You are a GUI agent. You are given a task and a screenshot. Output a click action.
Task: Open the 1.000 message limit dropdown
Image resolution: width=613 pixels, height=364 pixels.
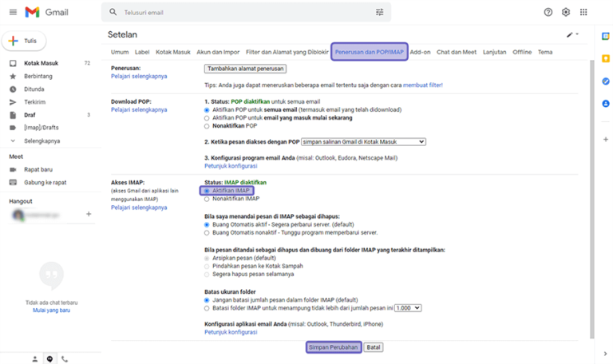(408, 308)
